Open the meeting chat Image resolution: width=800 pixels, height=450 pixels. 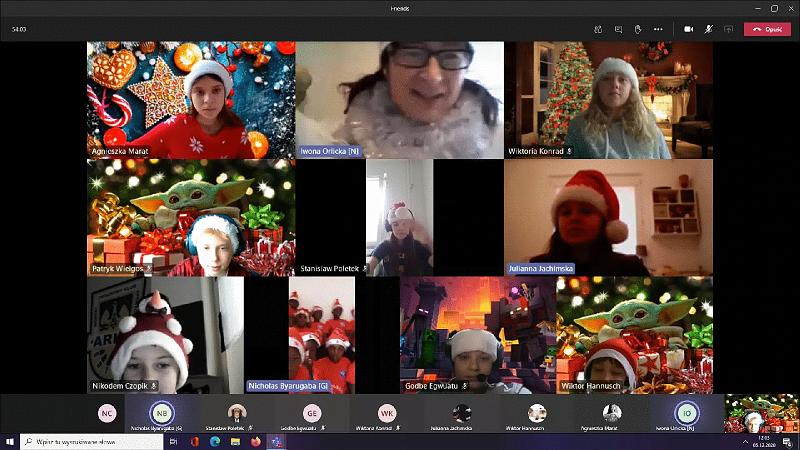(x=619, y=29)
